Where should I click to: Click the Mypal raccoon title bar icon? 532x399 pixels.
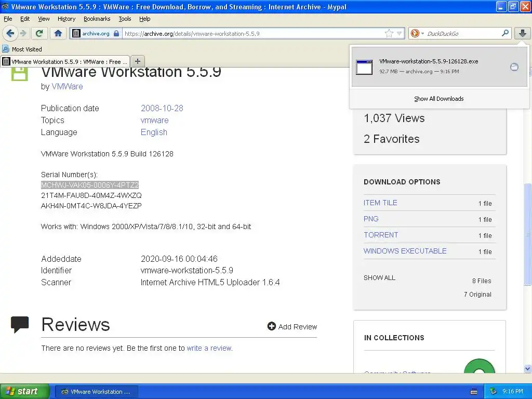5,6
